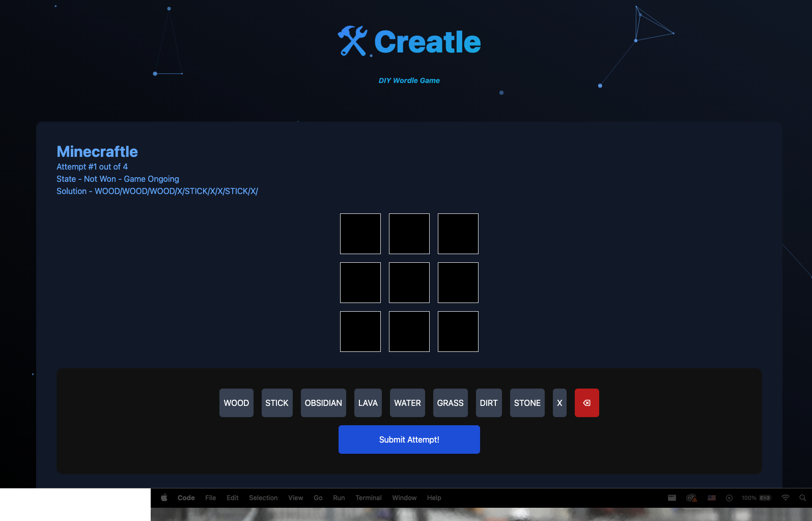The height and width of the screenshot is (521, 812).
Task: Click the 'Attempt #1 out of 4' text
Action: point(92,167)
